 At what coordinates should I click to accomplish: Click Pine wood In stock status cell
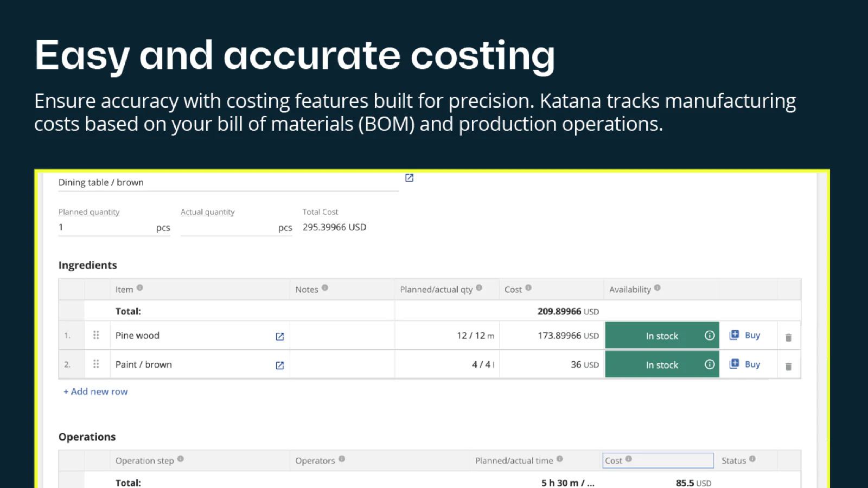pos(662,336)
